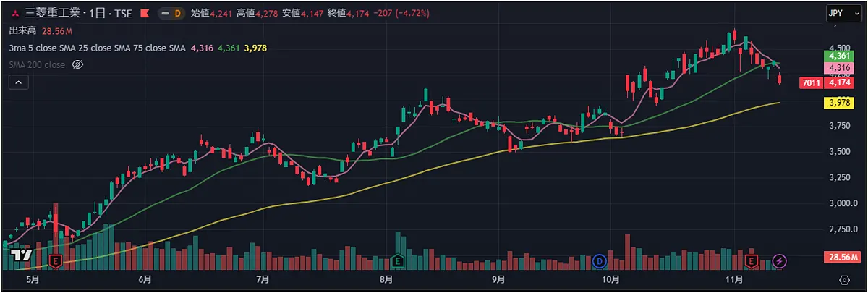Select the 3ma SMA indicator legend label
Viewport: 868px width, 293px height.
coord(97,48)
